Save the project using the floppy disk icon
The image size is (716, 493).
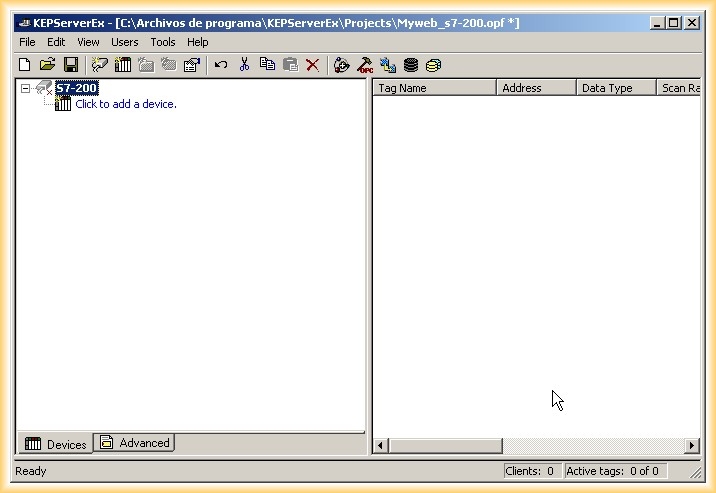tap(70, 65)
